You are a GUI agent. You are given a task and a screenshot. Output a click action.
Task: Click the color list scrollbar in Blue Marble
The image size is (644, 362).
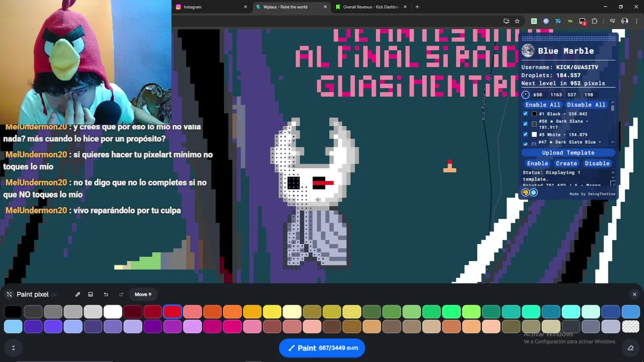click(613, 107)
